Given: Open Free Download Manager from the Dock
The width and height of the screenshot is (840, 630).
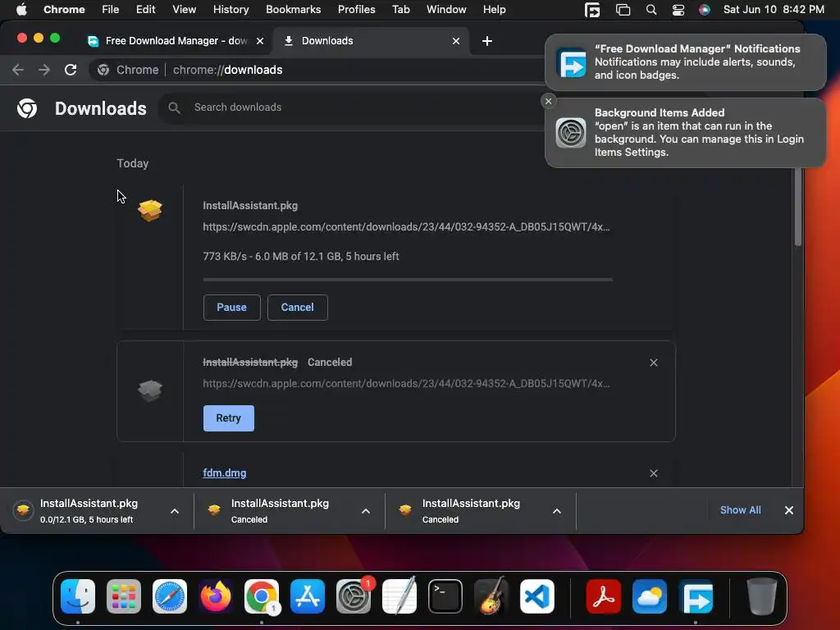Looking at the screenshot, I should (696, 596).
